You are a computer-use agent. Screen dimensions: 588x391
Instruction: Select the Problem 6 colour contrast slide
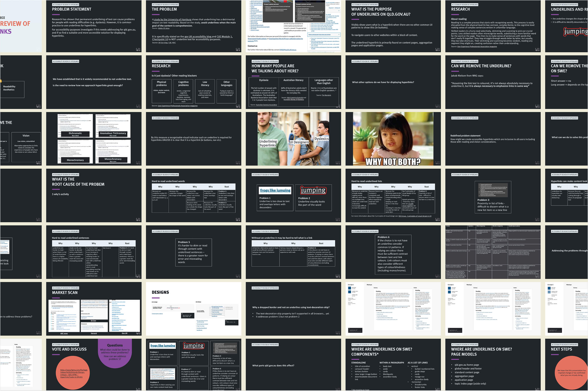(393, 252)
